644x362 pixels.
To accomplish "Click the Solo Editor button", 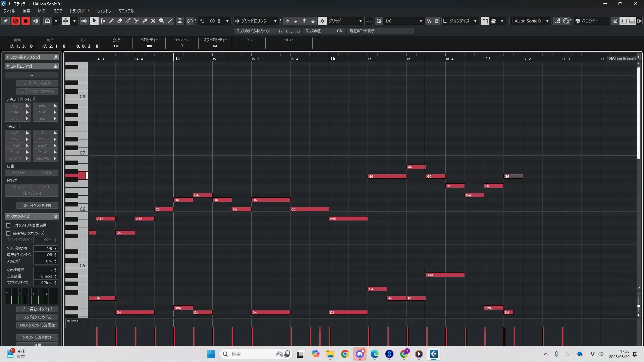I will (15, 21).
